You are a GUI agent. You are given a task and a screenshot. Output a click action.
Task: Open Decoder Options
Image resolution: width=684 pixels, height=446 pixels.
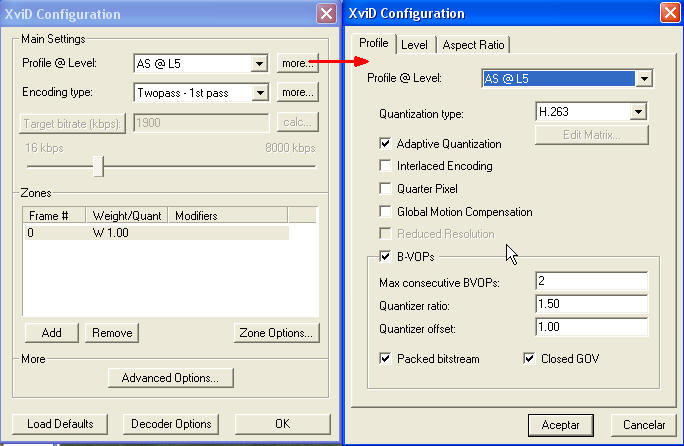pyautogui.click(x=171, y=424)
